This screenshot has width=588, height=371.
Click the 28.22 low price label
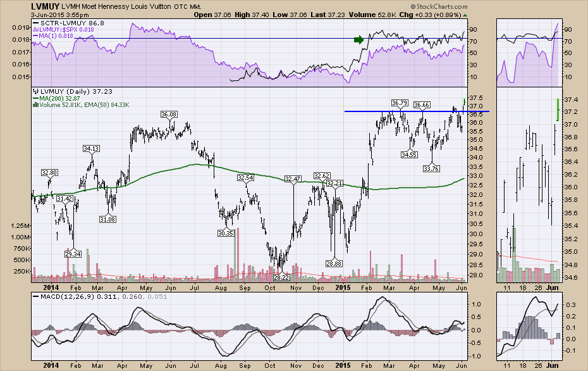click(x=281, y=277)
